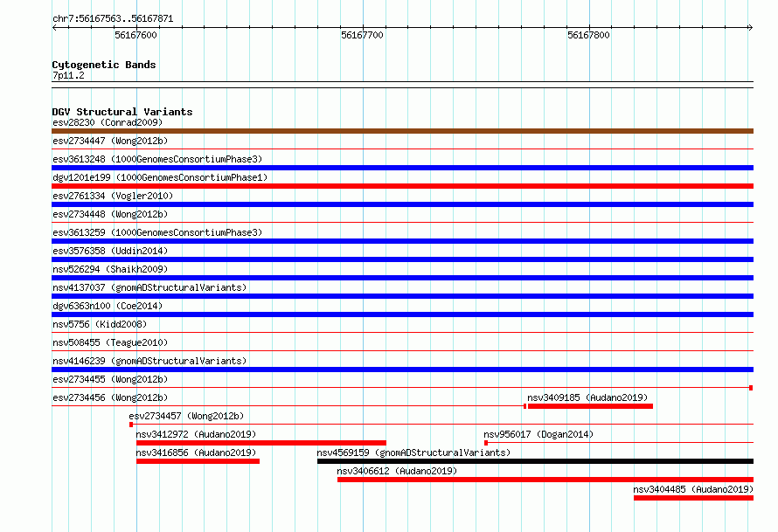The image size is (778, 532).
Task: Open esv3576358 (Uddin2014) label
Action: coord(110,251)
